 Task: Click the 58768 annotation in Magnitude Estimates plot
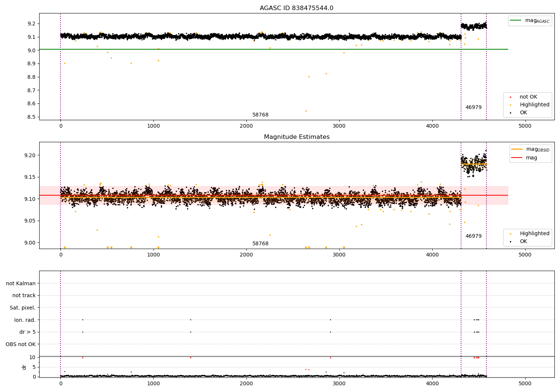[x=260, y=244]
